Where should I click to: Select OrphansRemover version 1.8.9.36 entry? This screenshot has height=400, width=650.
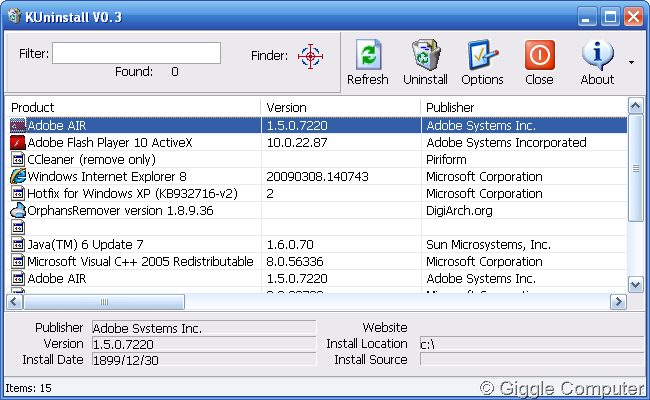(x=120, y=211)
